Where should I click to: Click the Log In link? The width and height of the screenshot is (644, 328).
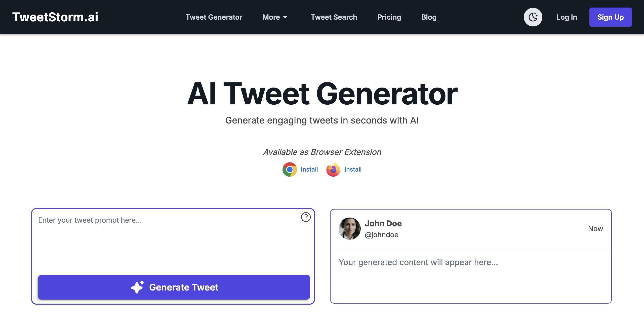(x=567, y=17)
